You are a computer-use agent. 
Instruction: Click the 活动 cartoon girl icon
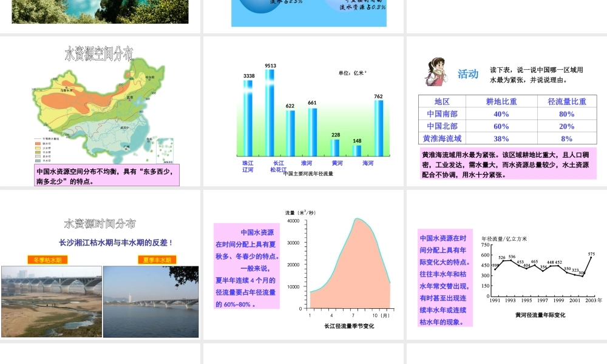(x=436, y=72)
